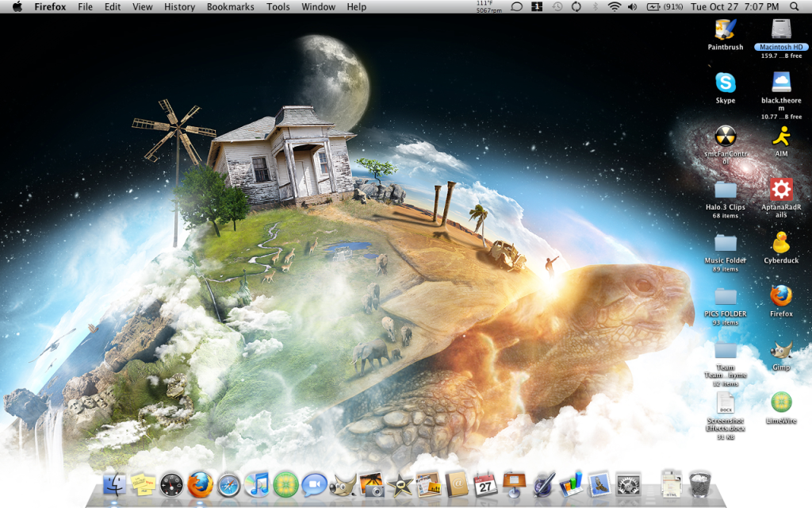The width and height of the screenshot is (812, 508).
Task: Open the chat status bubble menu
Action: [516, 6]
